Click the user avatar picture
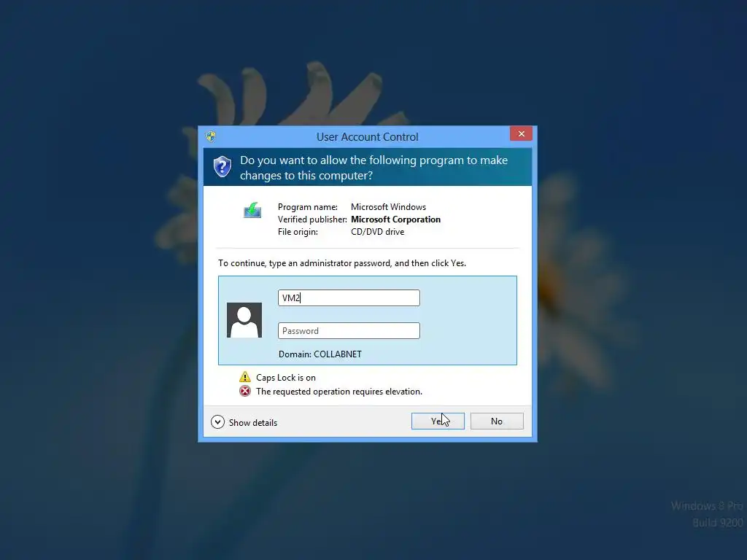Viewport: 747px width, 560px height. coord(244,320)
